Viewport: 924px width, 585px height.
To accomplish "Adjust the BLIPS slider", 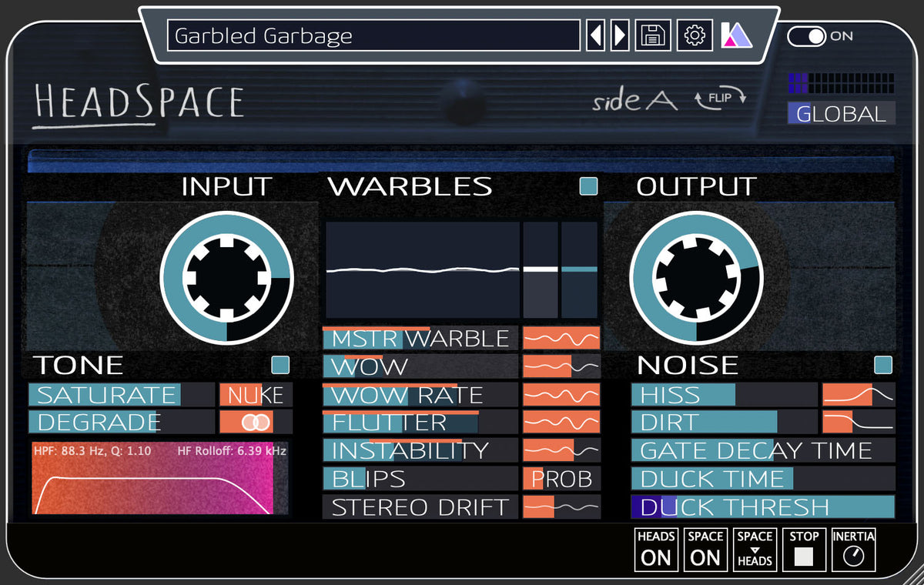I will [x=420, y=479].
